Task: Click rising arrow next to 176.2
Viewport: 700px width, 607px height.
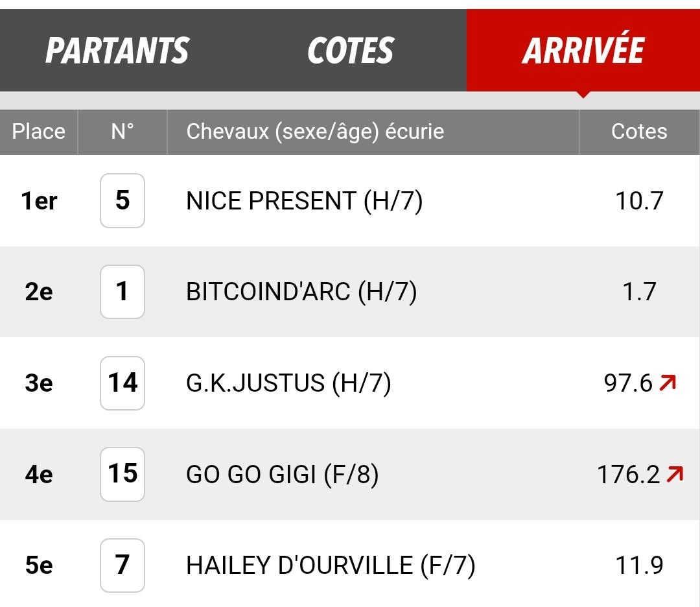Action: click(x=675, y=474)
